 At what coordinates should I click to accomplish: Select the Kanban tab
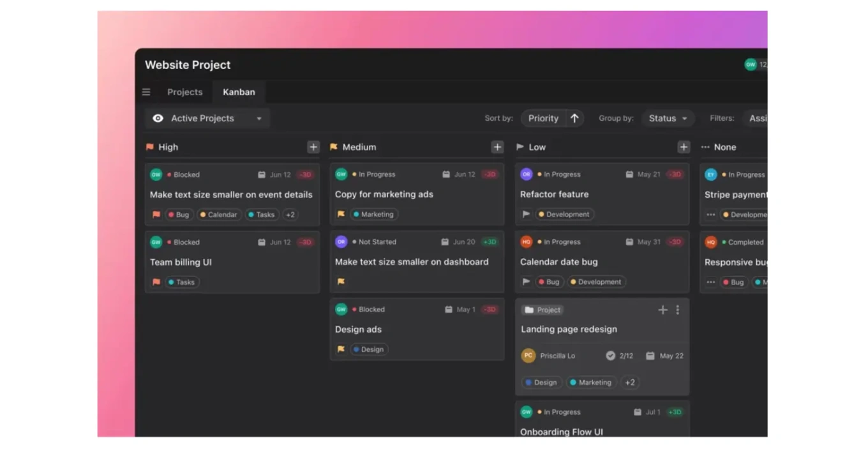(x=239, y=92)
